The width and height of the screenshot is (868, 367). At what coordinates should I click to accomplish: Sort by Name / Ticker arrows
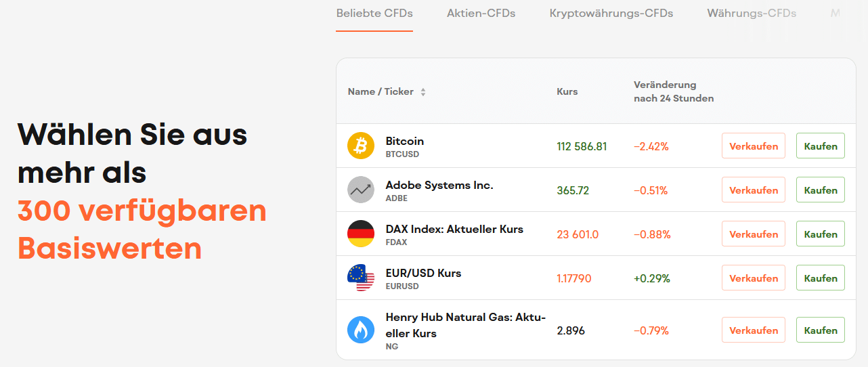(423, 92)
